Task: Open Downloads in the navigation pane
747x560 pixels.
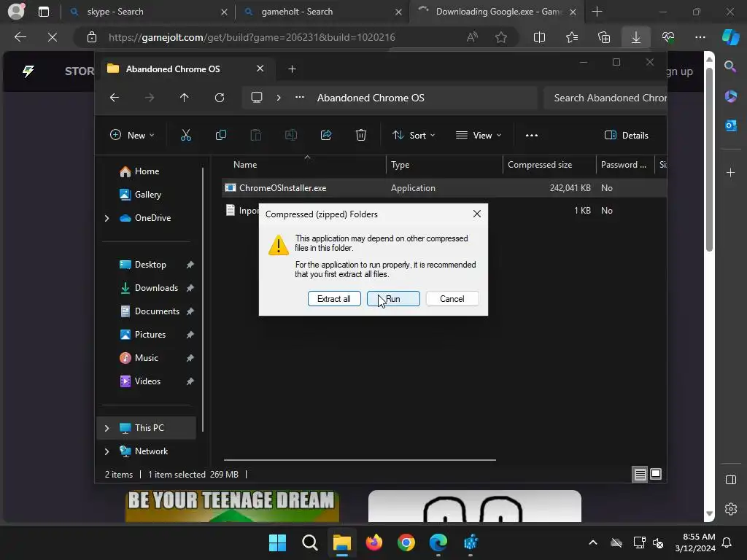Action: (156, 287)
